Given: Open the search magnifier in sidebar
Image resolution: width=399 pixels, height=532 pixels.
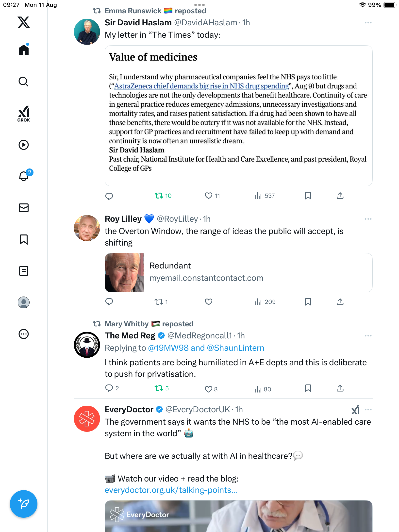Looking at the screenshot, I should [24, 82].
